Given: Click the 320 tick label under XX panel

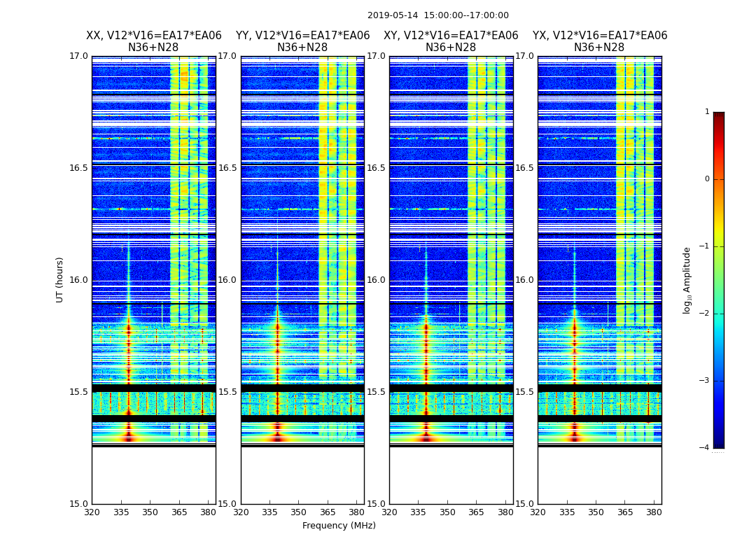Looking at the screenshot, I should coord(92,512).
